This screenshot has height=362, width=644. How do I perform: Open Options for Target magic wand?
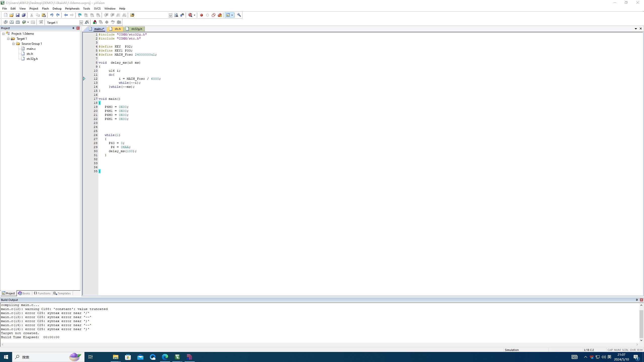click(87, 22)
